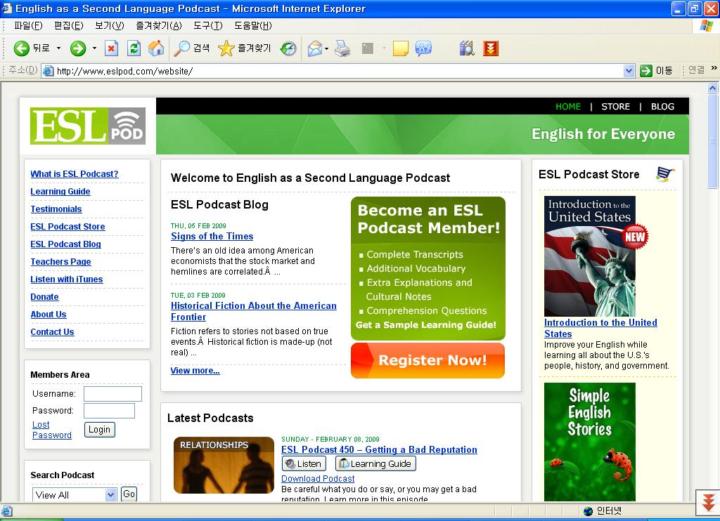Open What is ESL Podcast? link

pyautogui.click(x=74, y=174)
